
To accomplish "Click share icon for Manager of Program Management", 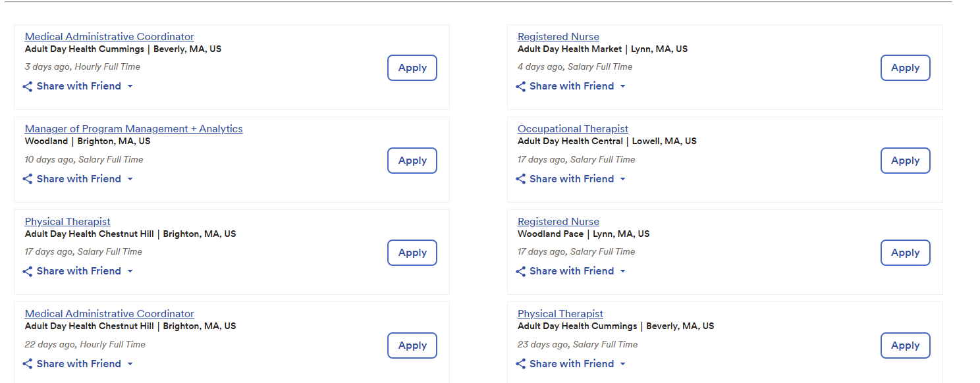I will pyautogui.click(x=28, y=179).
